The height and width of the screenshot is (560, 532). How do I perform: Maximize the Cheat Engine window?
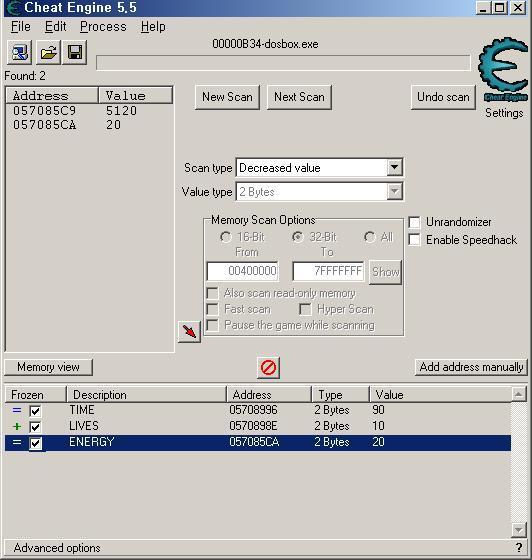pyautogui.click(x=500, y=8)
